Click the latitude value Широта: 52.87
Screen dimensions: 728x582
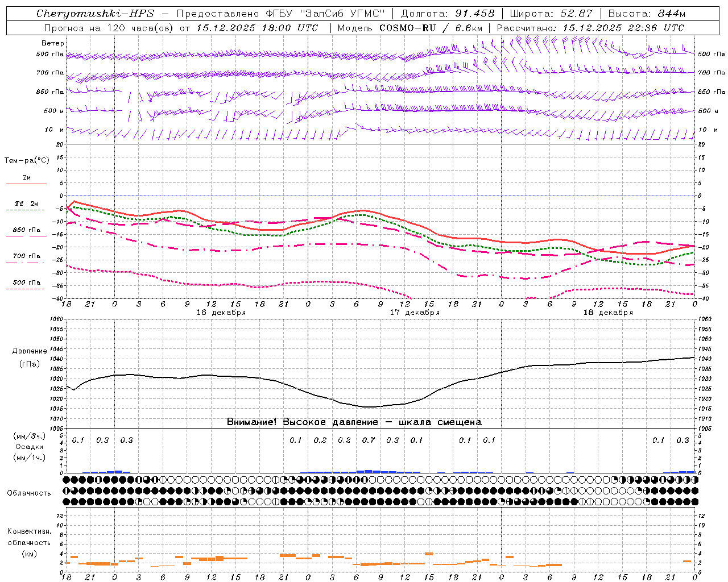pos(551,14)
